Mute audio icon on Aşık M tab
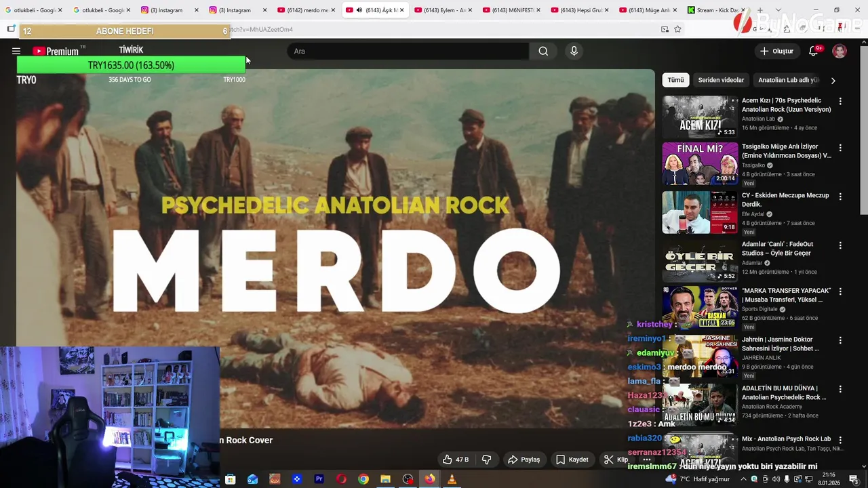The width and height of the screenshot is (868, 488). (x=359, y=10)
